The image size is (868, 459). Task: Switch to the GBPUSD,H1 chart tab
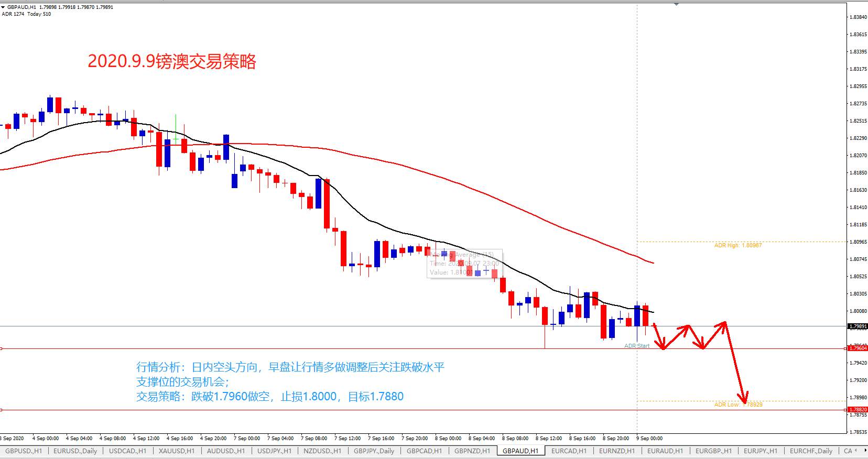click(x=23, y=451)
